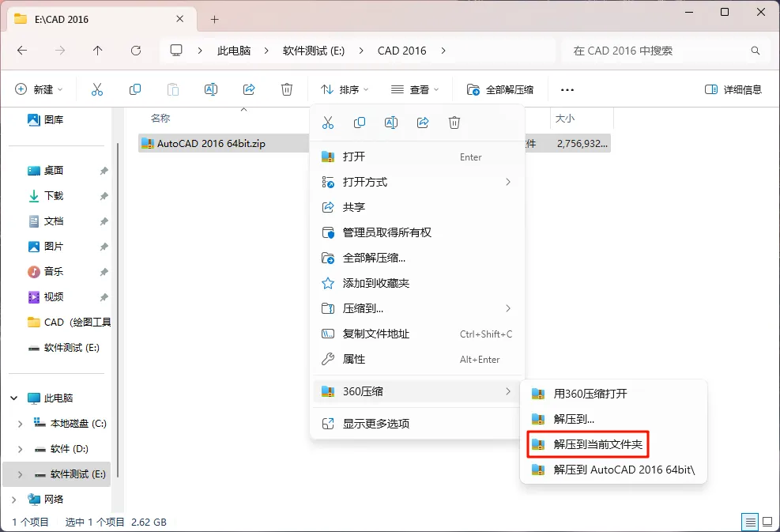
Task: Click chevron after 此电脑 in address bar
Action: tap(266, 51)
